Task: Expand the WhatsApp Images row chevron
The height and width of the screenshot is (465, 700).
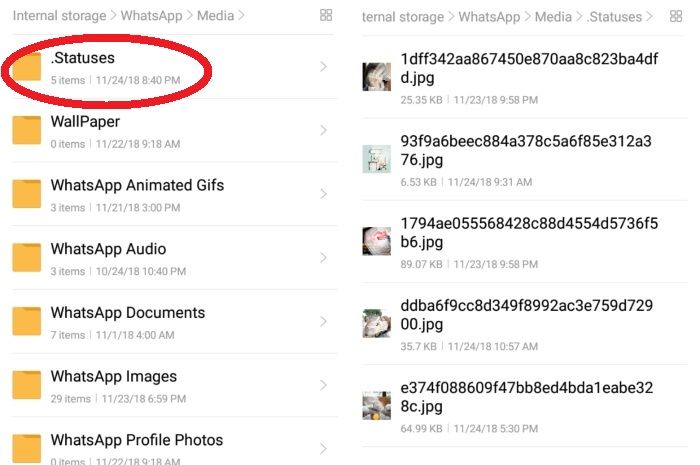Action: 324,385
